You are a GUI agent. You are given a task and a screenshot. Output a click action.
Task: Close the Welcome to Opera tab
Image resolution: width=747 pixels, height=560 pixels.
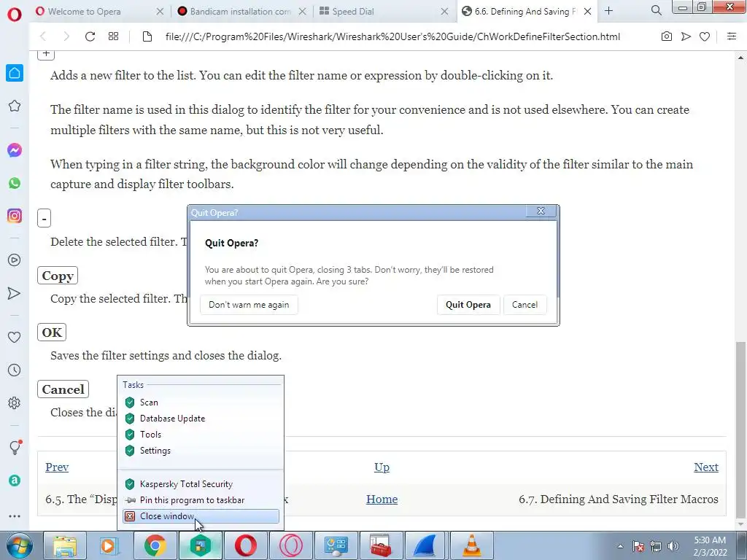160,12
